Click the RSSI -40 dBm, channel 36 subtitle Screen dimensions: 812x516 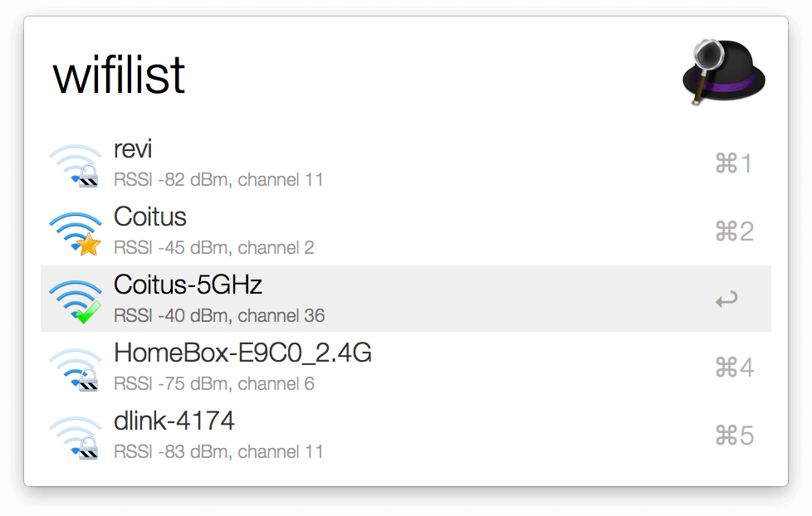(219, 316)
